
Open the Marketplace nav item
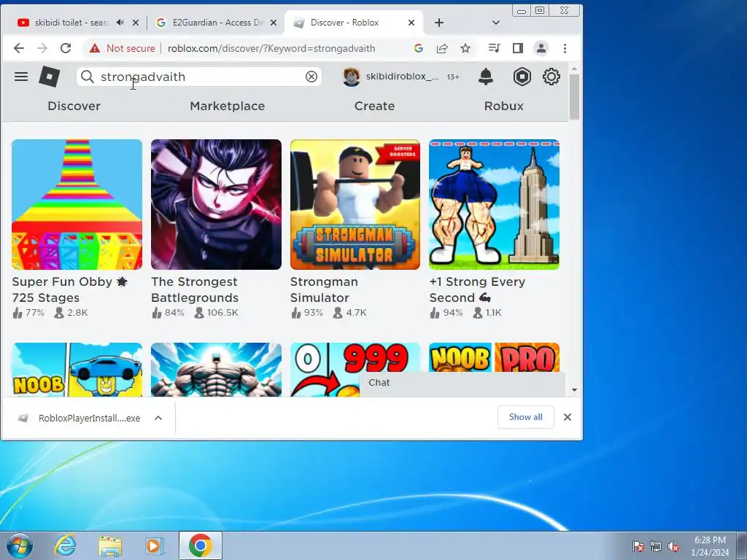[x=228, y=106]
